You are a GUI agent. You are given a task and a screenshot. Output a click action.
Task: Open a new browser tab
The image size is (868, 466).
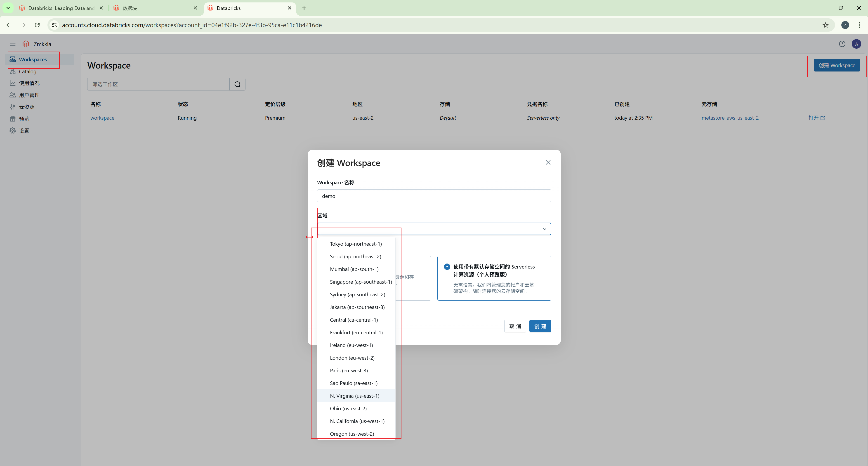pos(304,8)
